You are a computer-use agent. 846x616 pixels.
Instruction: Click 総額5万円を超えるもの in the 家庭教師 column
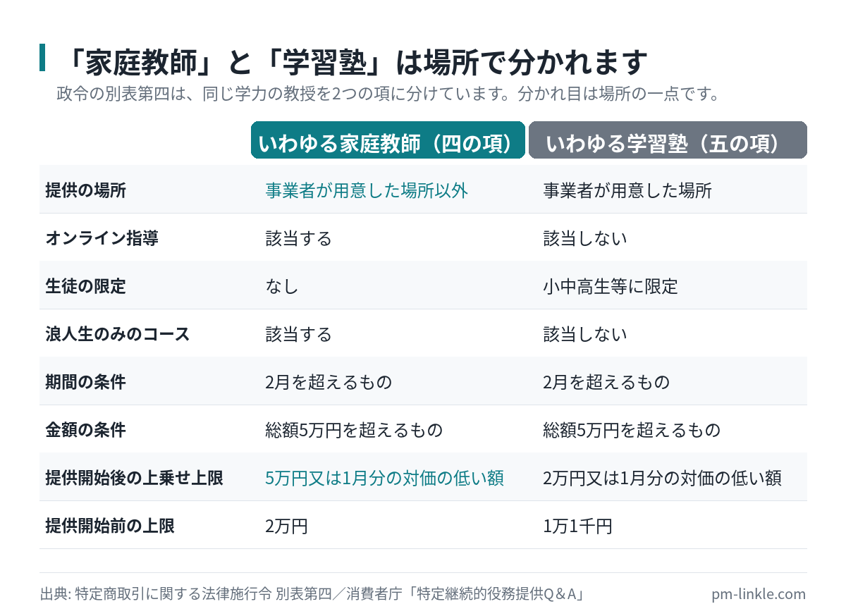(354, 429)
